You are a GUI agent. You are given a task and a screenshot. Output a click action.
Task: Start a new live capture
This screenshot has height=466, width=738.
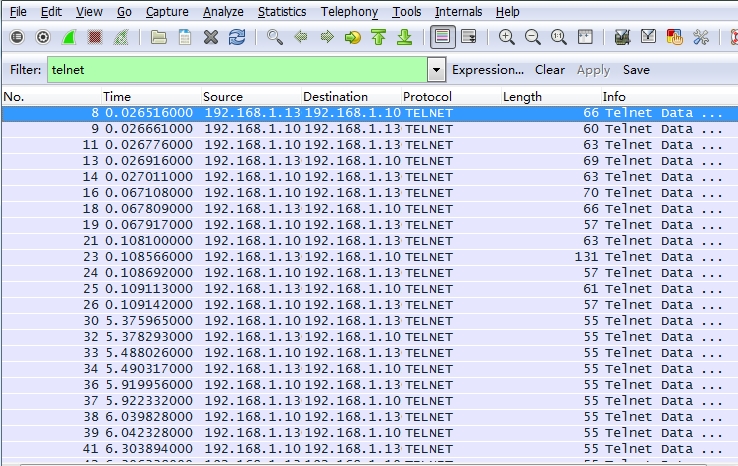pyautogui.click(x=69, y=37)
